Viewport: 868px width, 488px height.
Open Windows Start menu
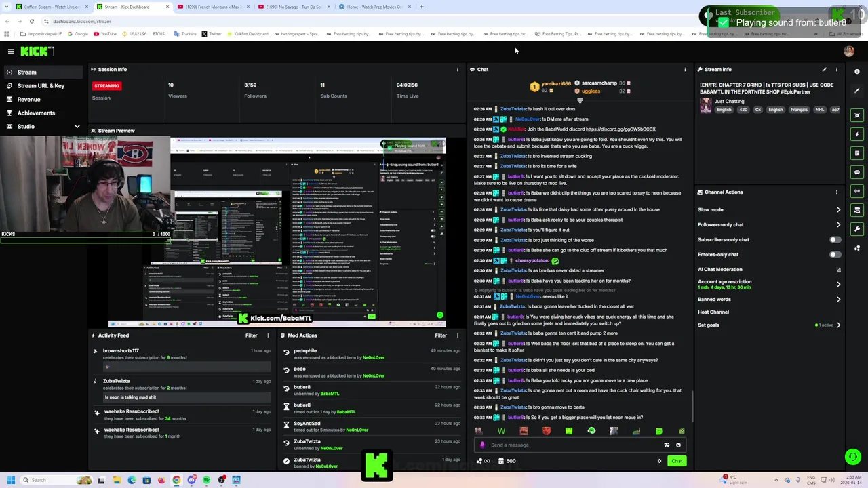10,480
